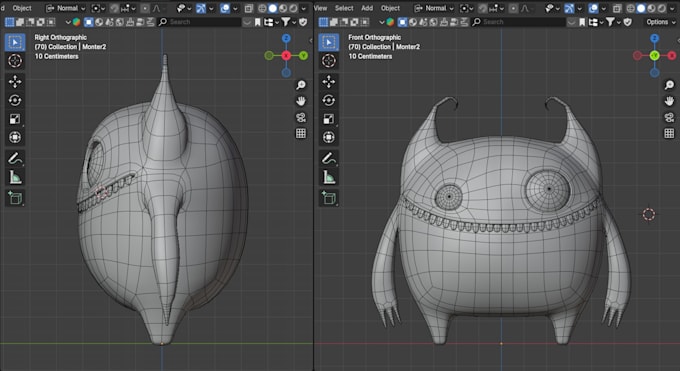680x371 pixels.
Task: Select the Cursor tool in Right Orthographic viewport
Action: pyautogui.click(x=15, y=61)
